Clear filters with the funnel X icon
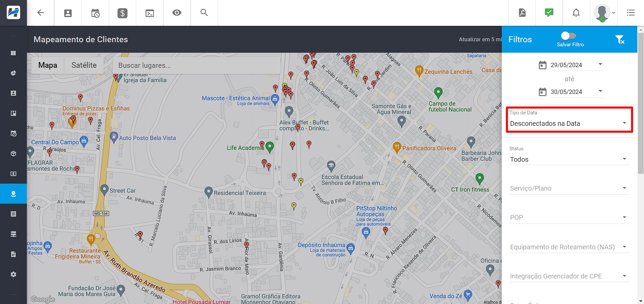644x304 pixels. click(x=620, y=40)
